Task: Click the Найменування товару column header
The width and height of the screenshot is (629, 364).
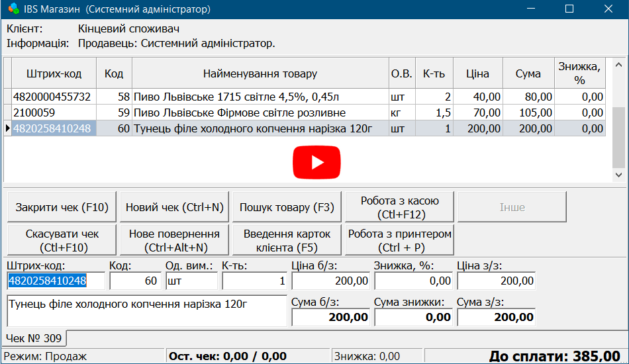Action: coord(260,73)
